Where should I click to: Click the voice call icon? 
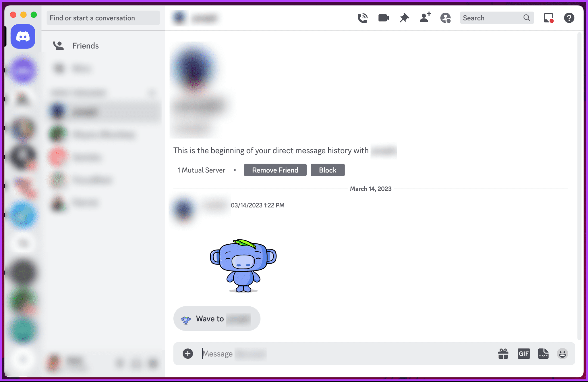click(362, 18)
